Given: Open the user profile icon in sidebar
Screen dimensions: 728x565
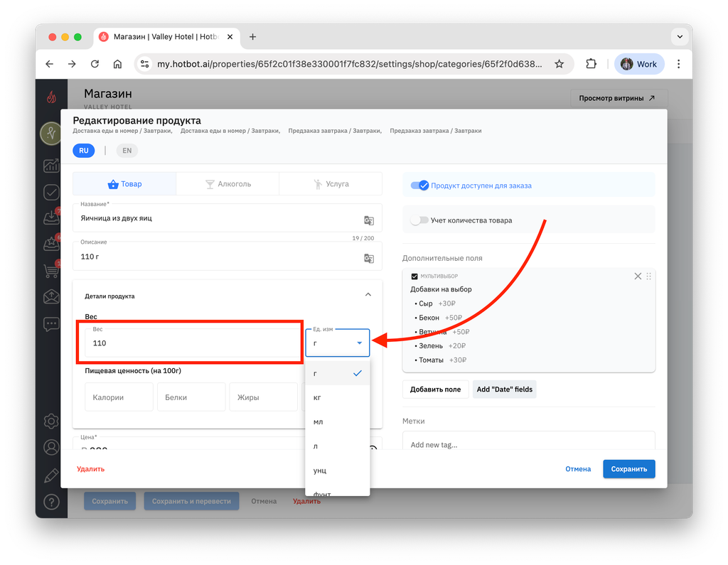Looking at the screenshot, I should pos(51,448).
